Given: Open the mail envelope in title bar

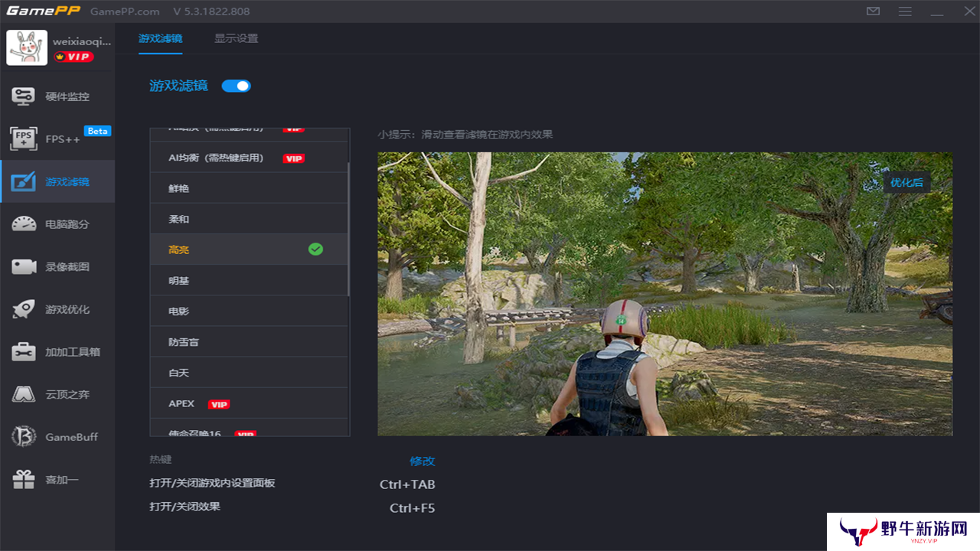Looking at the screenshot, I should [x=873, y=11].
